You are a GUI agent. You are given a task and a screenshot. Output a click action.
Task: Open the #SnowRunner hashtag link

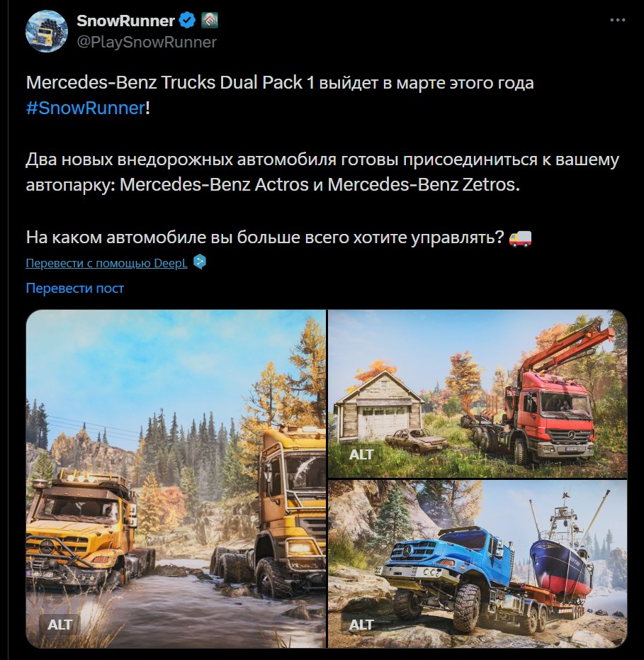click(86, 108)
